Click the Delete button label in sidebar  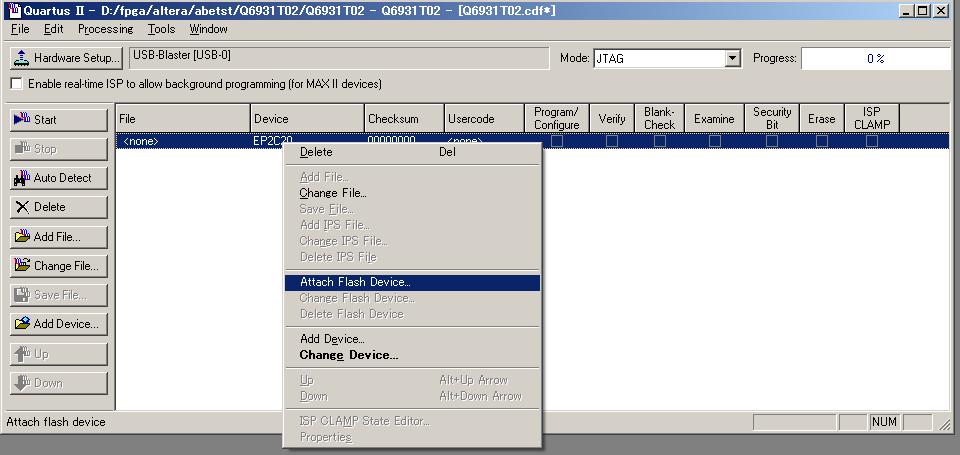click(x=50, y=207)
